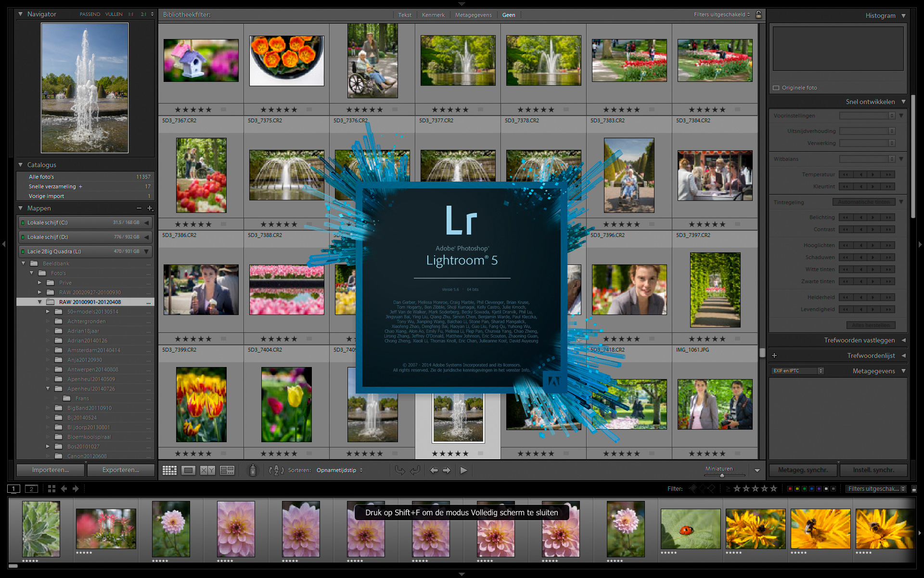Select the Geen filter tab
The width and height of the screenshot is (924, 578).
509,15
